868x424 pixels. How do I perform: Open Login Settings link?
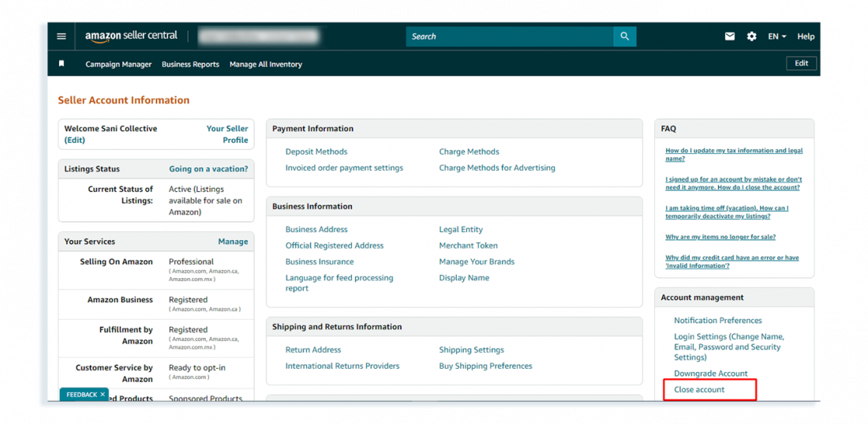point(729,347)
